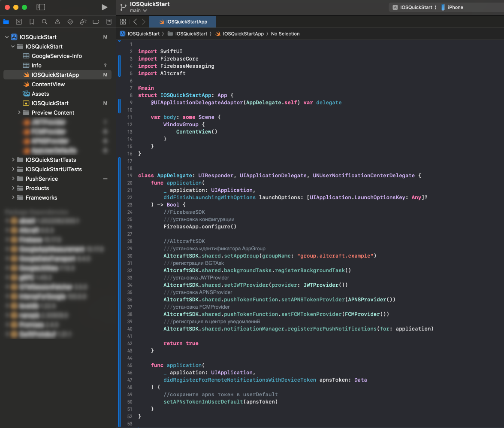504x428 pixels.
Task: Go back using the editor's back arrow
Action: [x=135, y=21]
